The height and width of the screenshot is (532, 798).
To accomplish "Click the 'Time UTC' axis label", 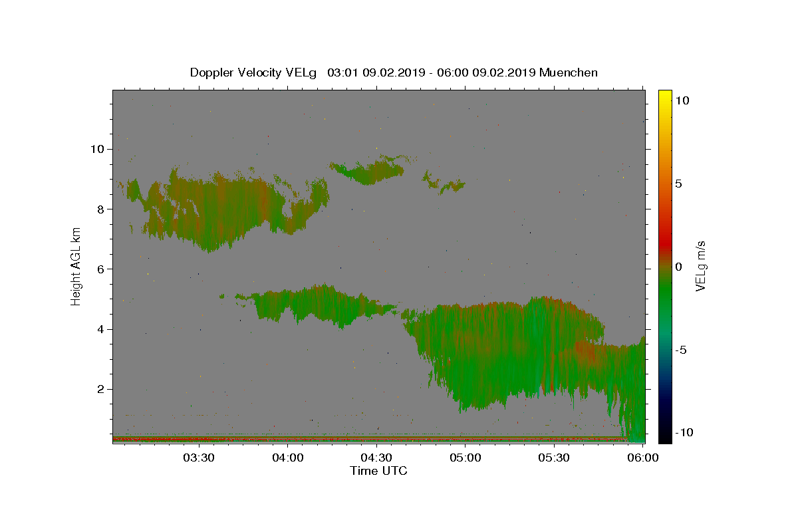I will point(378,471).
